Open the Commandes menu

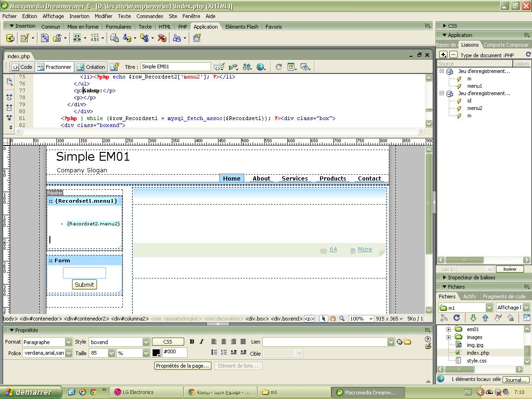pyautogui.click(x=150, y=16)
